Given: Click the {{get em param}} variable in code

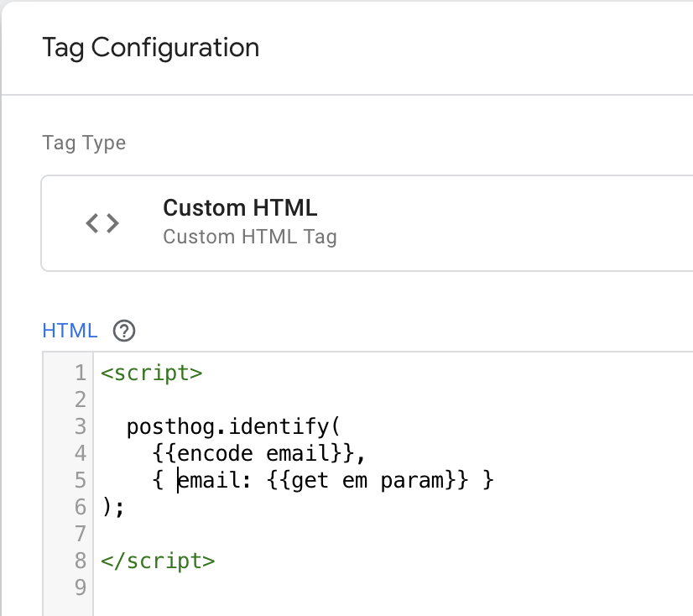Looking at the screenshot, I should click(367, 480).
